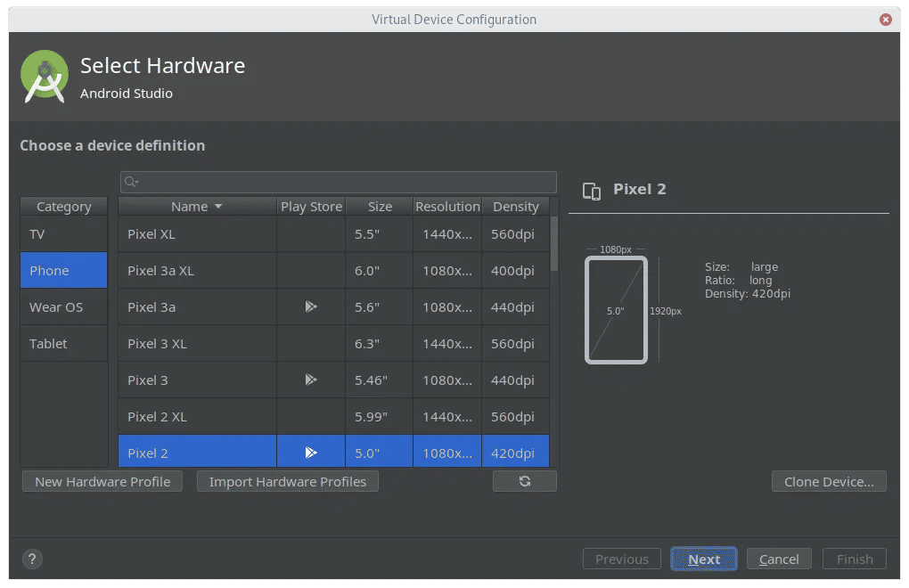909x588 pixels.
Task: Click the Android Studio logo icon
Action: point(44,77)
